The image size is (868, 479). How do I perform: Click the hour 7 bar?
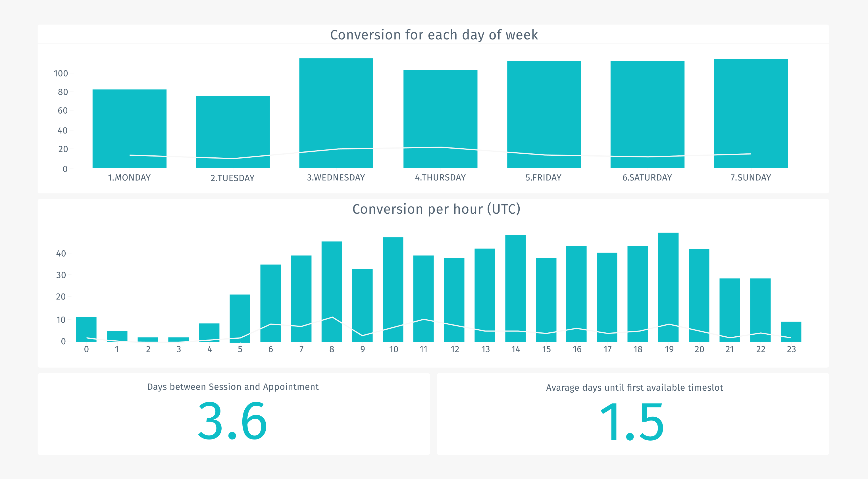(301, 299)
